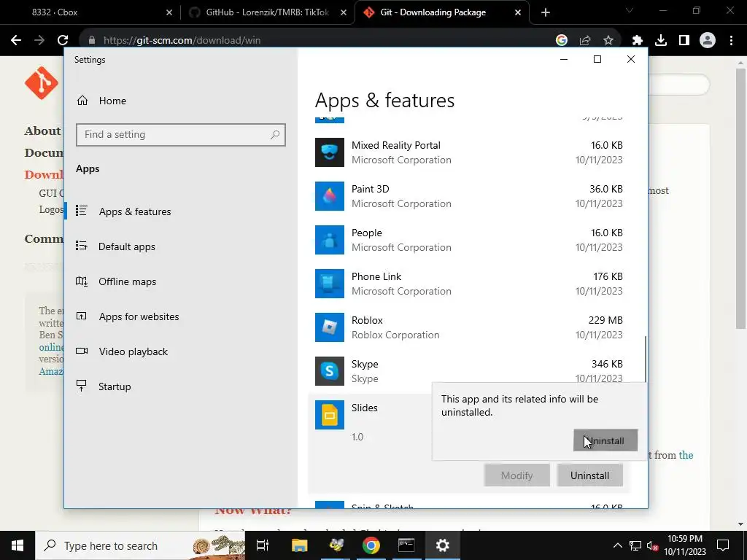Select the Phone Link app icon
This screenshot has height=560, width=747.
[x=329, y=284]
